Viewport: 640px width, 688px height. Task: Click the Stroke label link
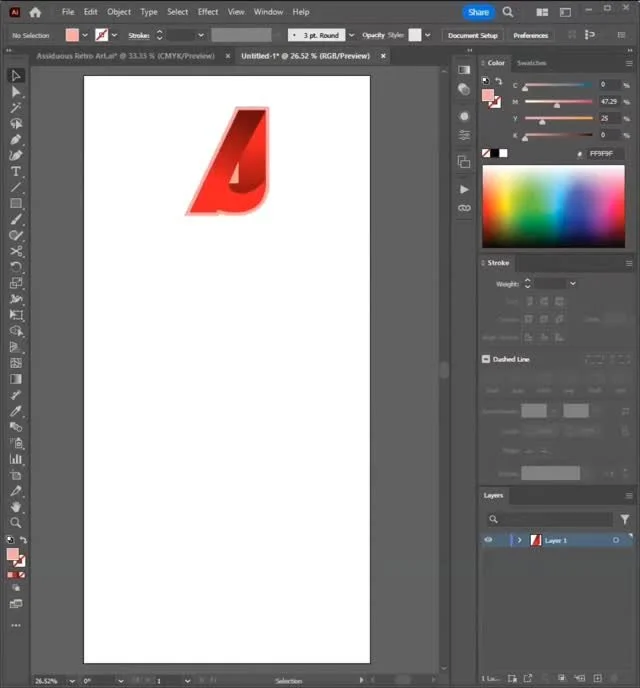[x=139, y=36]
